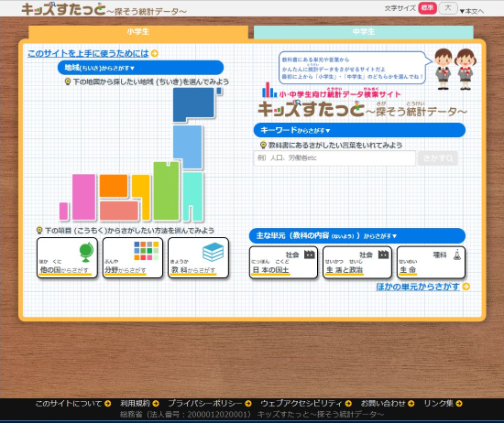Click arrow icon after 利用規約
504x423 pixels.
click(156, 404)
